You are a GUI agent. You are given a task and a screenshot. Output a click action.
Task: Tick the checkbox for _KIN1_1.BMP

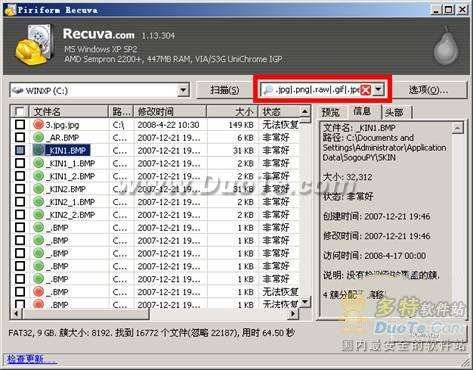click(20, 163)
